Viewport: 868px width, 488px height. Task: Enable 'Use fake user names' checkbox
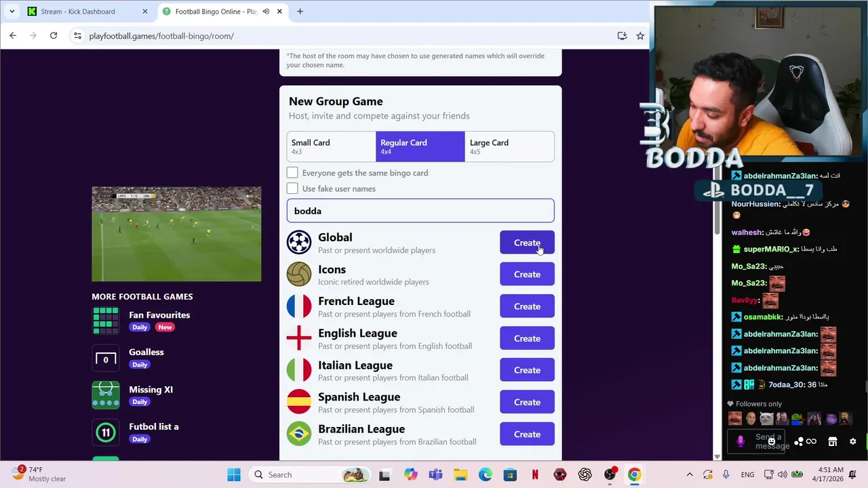(292, 188)
